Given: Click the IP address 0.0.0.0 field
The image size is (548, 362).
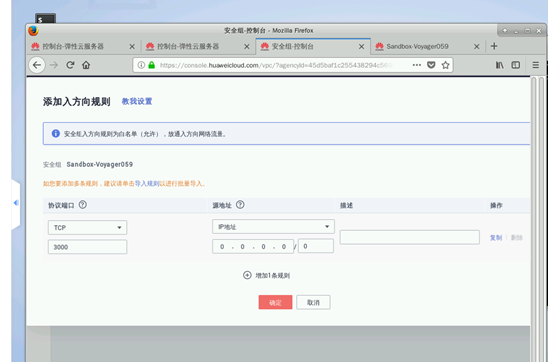Looking at the screenshot, I should tap(253, 246).
